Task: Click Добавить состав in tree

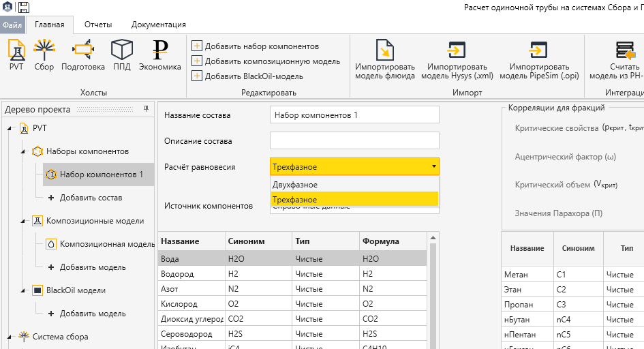Action: tap(91, 198)
